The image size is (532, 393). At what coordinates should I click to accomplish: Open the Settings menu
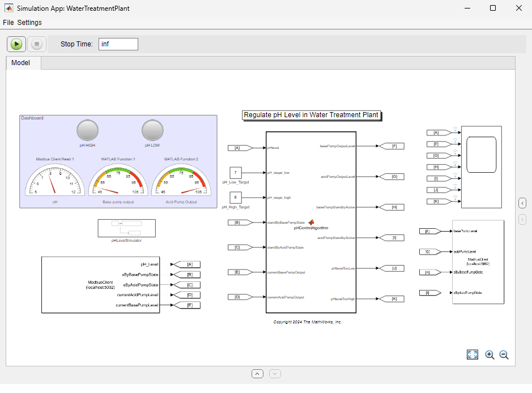[29, 23]
